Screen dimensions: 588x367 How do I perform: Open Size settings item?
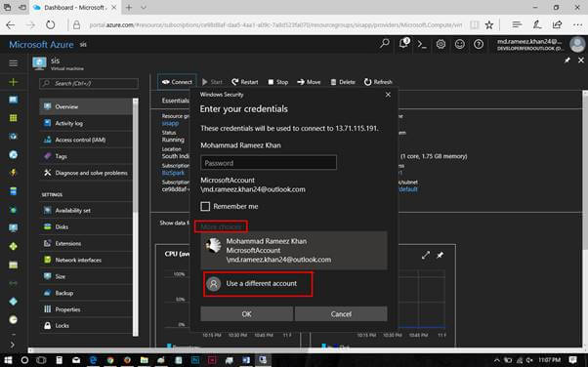click(86, 276)
